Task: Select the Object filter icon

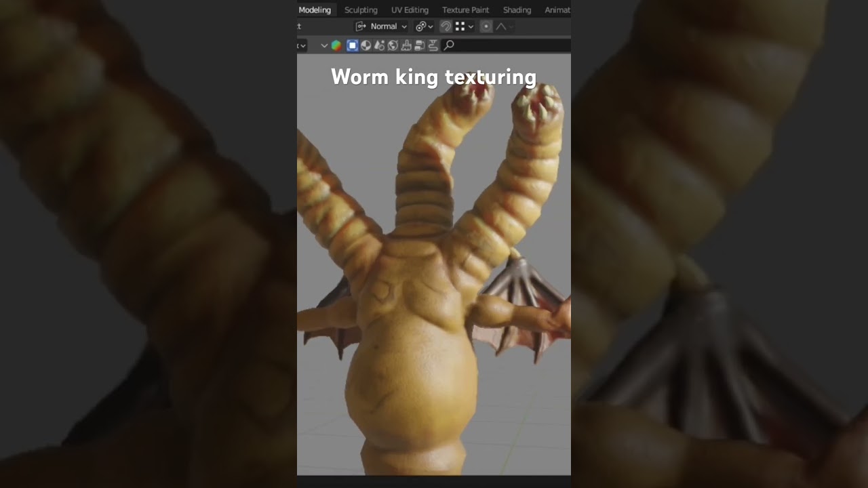Action: (353, 45)
